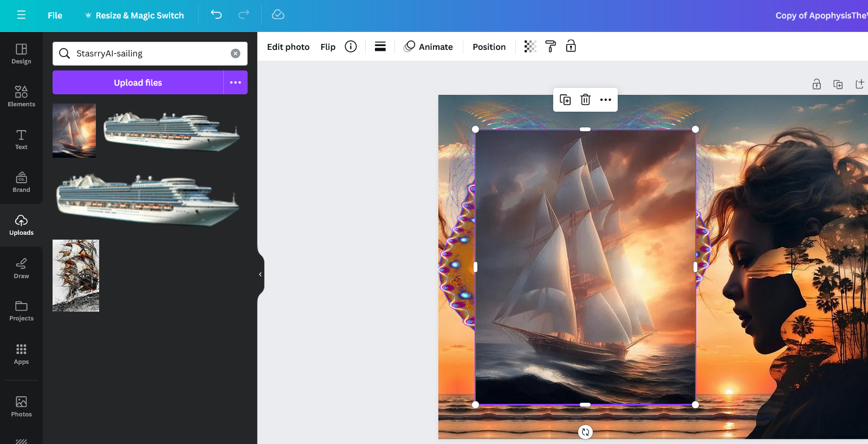868x444 pixels.
Task: Open the Apps sidebar tab
Action: tap(21, 354)
